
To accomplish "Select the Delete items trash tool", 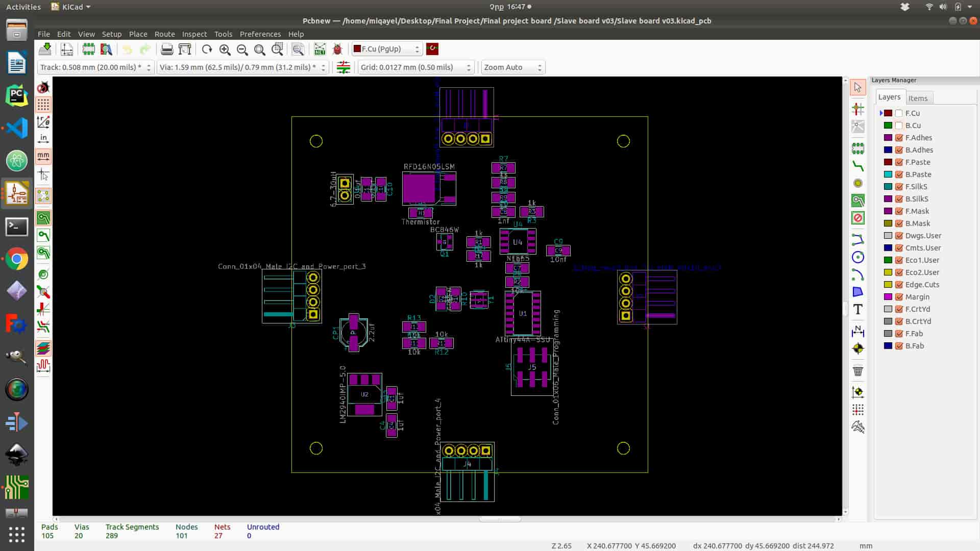I will (857, 371).
